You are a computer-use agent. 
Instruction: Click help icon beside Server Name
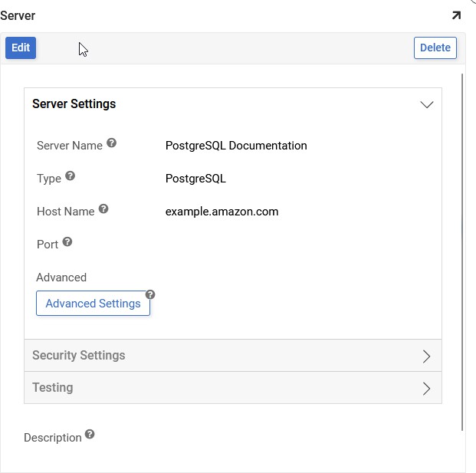(x=111, y=143)
